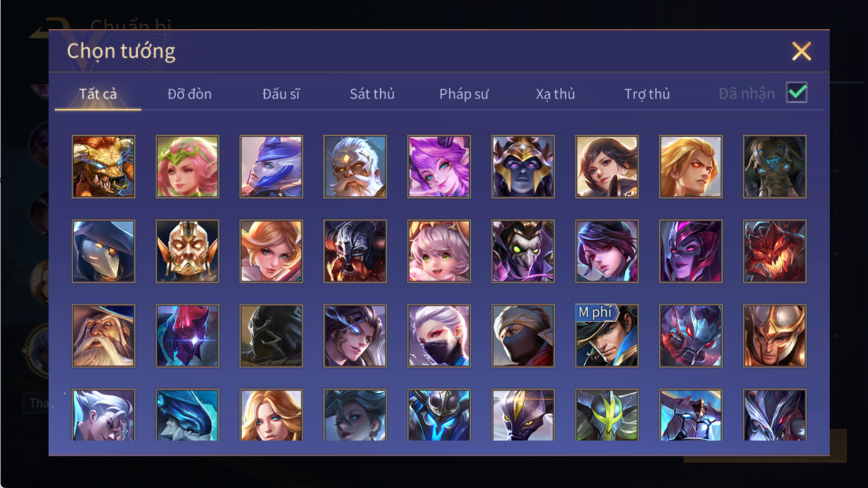Select the red lava demon hero

(x=774, y=251)
